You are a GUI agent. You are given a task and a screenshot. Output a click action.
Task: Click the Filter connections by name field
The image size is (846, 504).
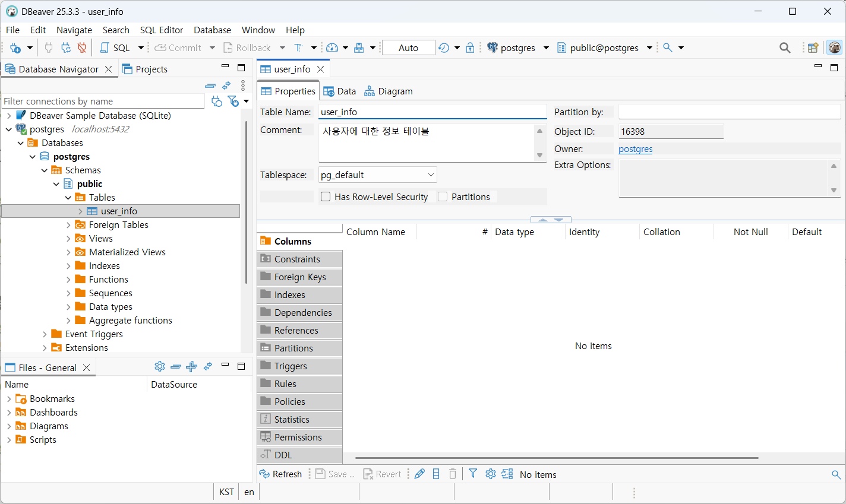click(103, 101)
